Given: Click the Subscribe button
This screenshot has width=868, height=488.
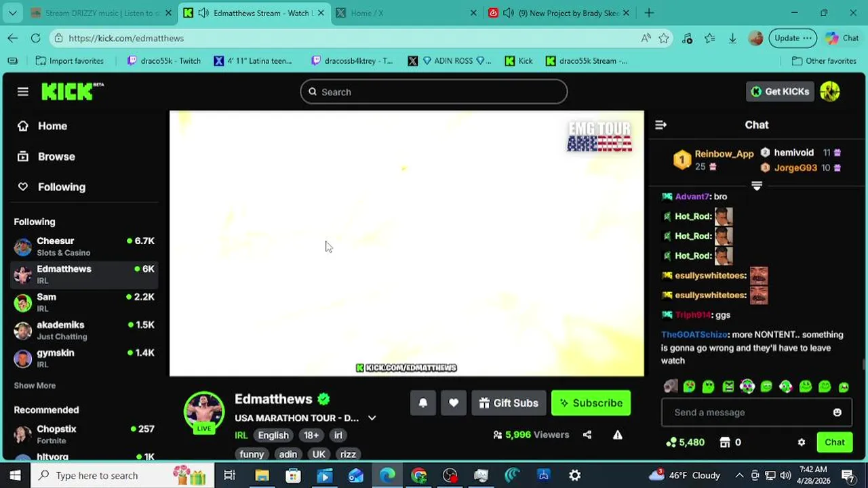Looking at the screenshot, I should pos(591,403).
